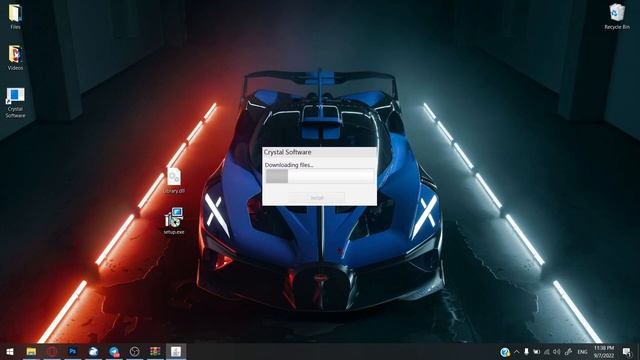Viewport: 640px width, 360px height.
Task: Select the Crystal Software desktop shortcut
Action: 15,103
